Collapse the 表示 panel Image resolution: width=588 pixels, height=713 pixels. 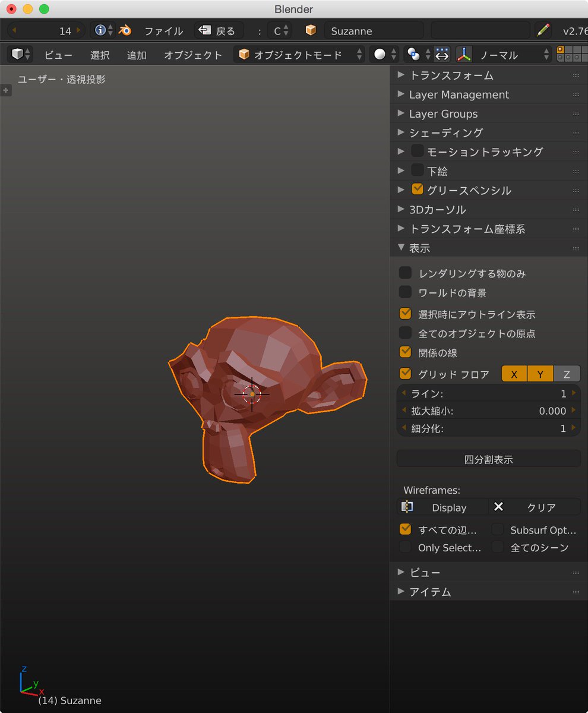(x=401, y=247)
